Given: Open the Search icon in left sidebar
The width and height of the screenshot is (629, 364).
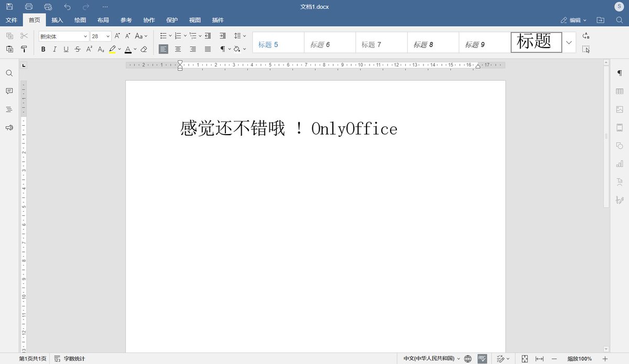Looking at the screenshot, I should pos(9,73).
